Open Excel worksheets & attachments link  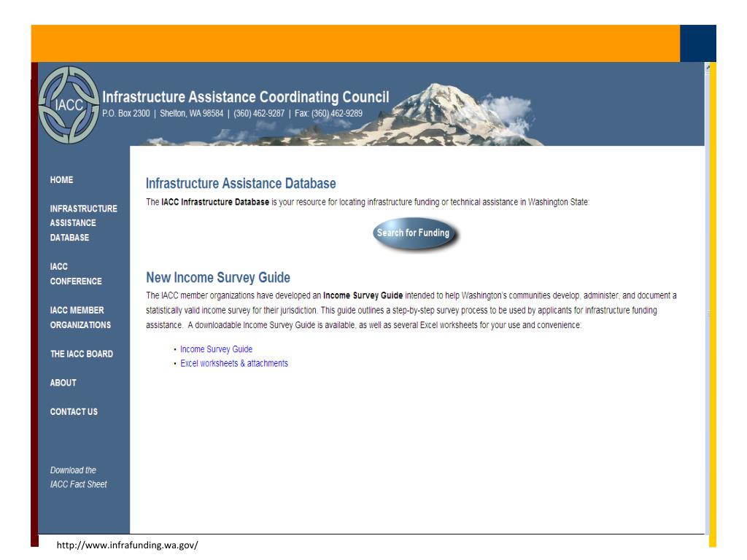click(x=234, y=363)
